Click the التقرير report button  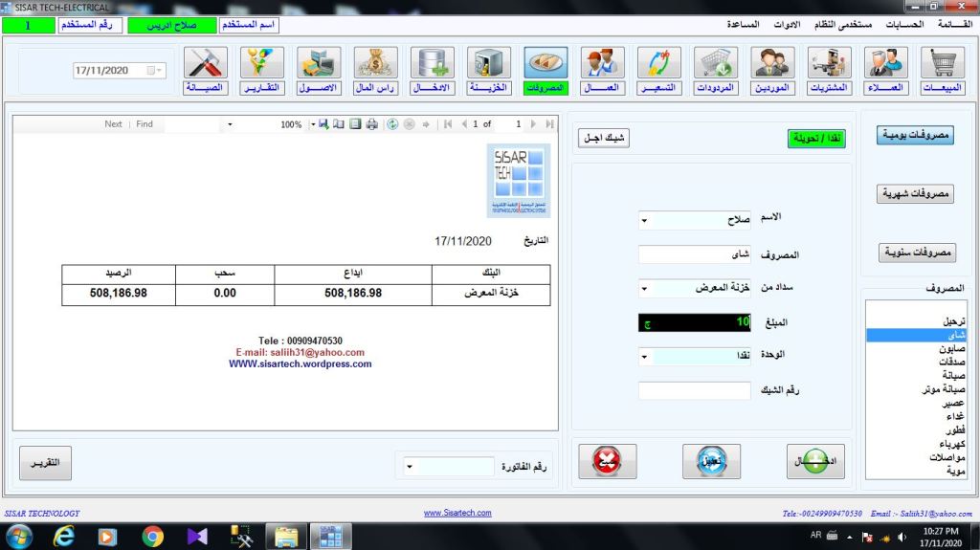point(45,463)
